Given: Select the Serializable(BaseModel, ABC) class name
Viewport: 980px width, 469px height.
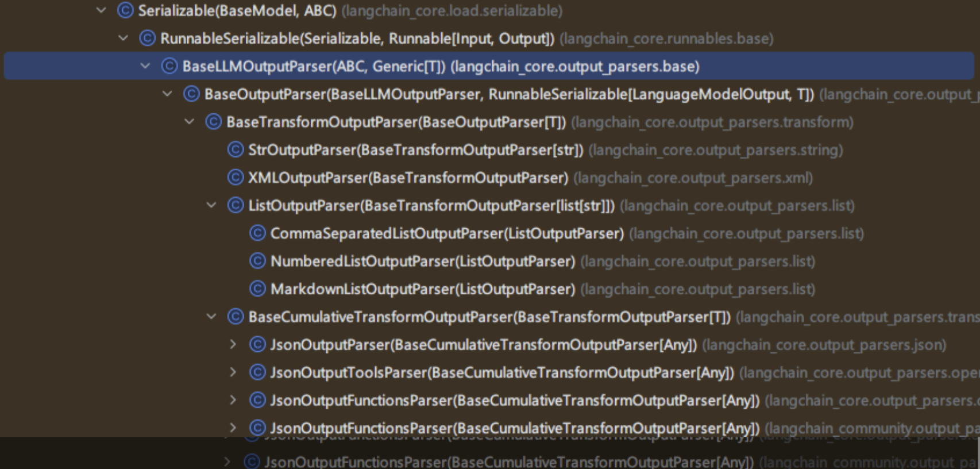Looking at the screenshot, I should tap(237, 10).
